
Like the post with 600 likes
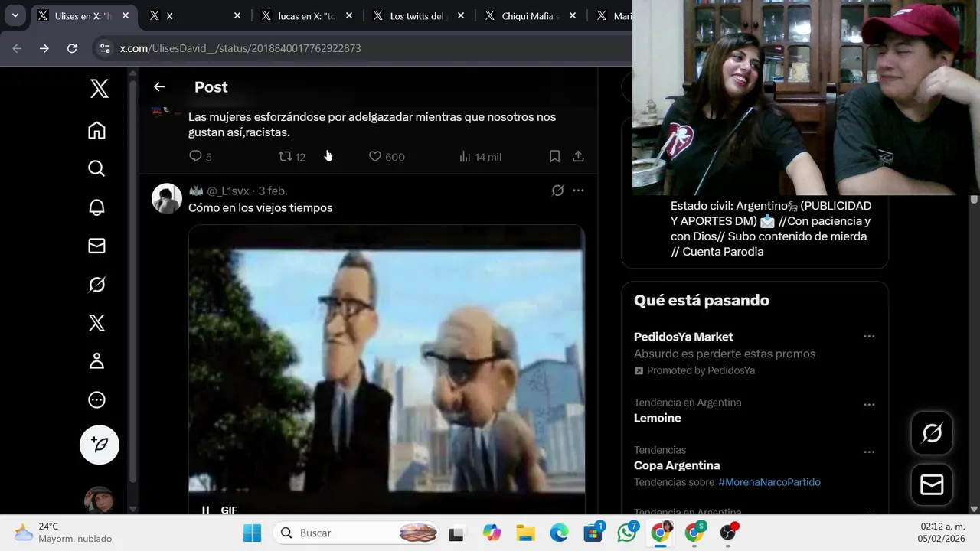click(387, 156)
